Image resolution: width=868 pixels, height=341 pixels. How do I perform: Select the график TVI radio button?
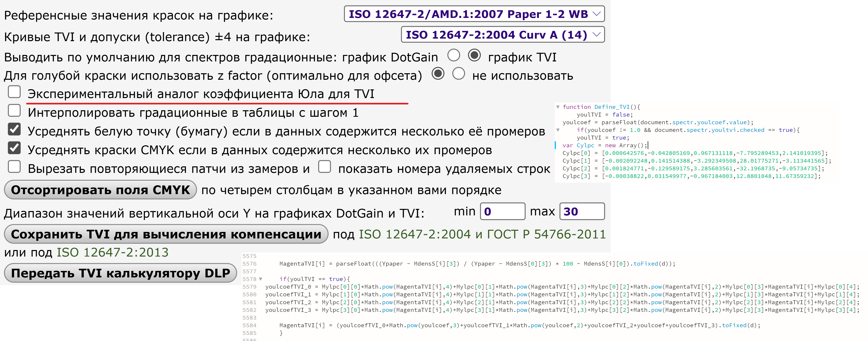(x=474, y=55)
